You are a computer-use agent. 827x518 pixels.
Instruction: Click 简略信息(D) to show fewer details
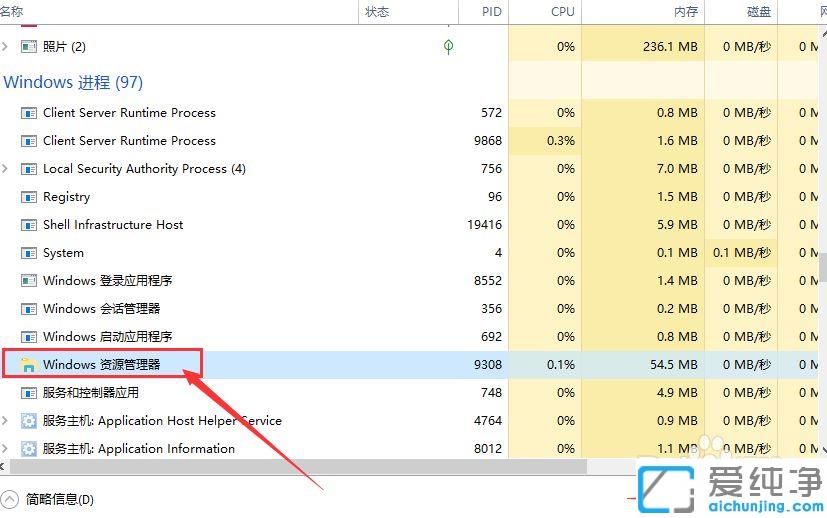(58, 499)
